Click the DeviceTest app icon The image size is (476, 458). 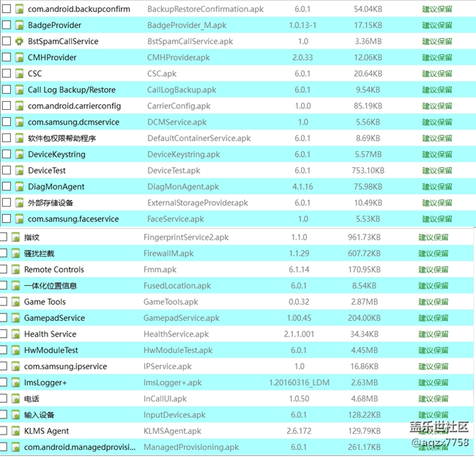tap(20, 170)
